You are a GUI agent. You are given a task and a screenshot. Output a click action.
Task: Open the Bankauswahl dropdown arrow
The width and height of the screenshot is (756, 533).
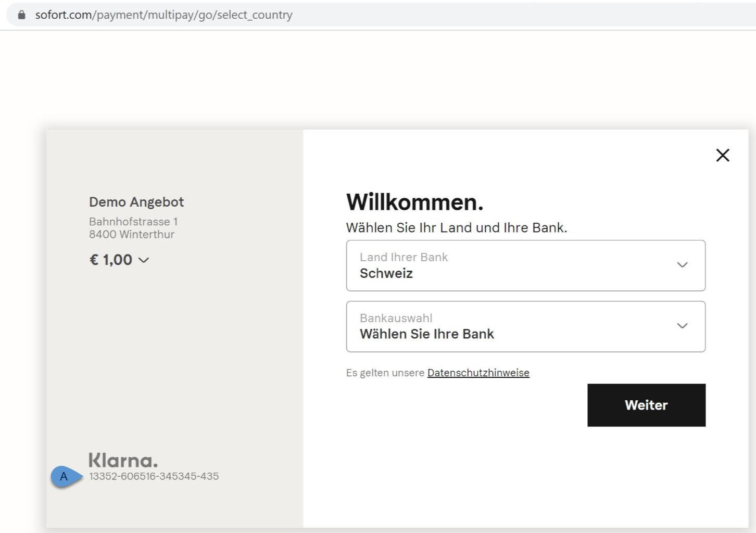[x=682, y=326]
